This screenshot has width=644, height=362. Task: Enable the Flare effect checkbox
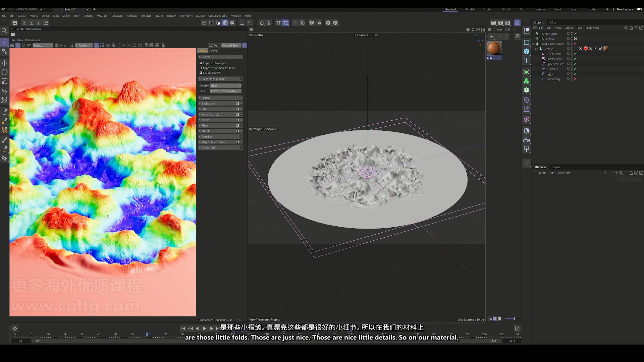(x=237, y=126)
